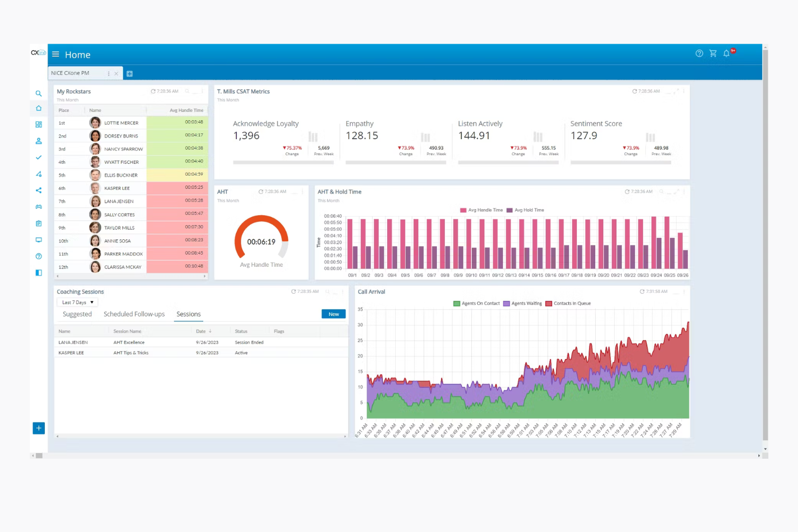
Task: Select Lottie Mercer's row in My Rockstars
Action: (x=132, y=123)
